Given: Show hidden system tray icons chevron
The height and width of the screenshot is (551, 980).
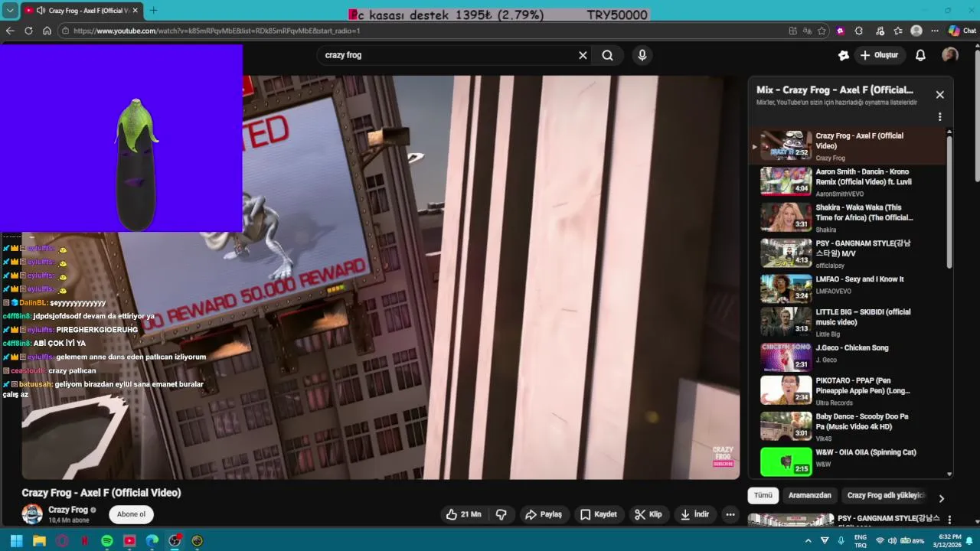Looking at the screenshot, I should tap(808, 540).
